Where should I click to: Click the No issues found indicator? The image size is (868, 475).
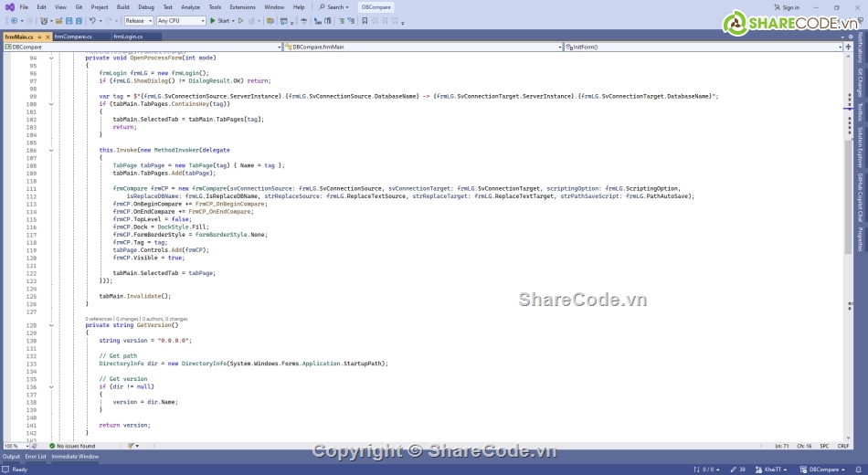[72, 446]
